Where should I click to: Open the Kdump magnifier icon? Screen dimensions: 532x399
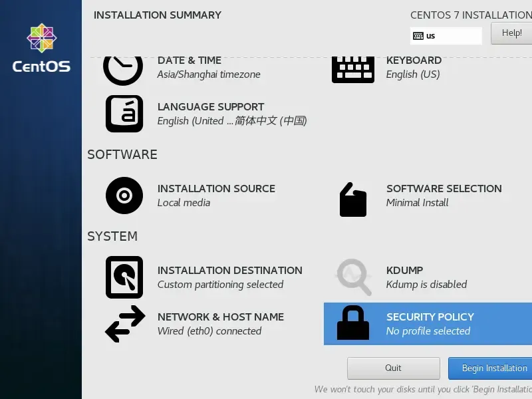(x=354, y=277)
